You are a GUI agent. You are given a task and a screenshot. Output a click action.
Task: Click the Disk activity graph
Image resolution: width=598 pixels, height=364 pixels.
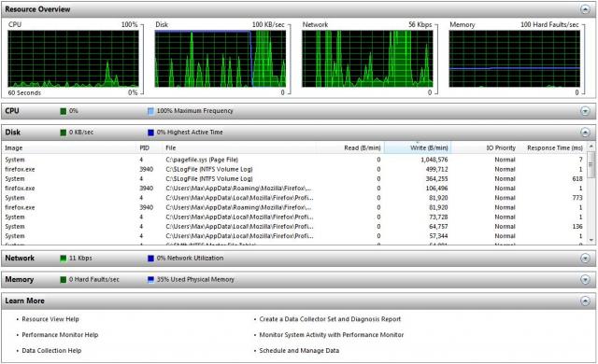221,59
